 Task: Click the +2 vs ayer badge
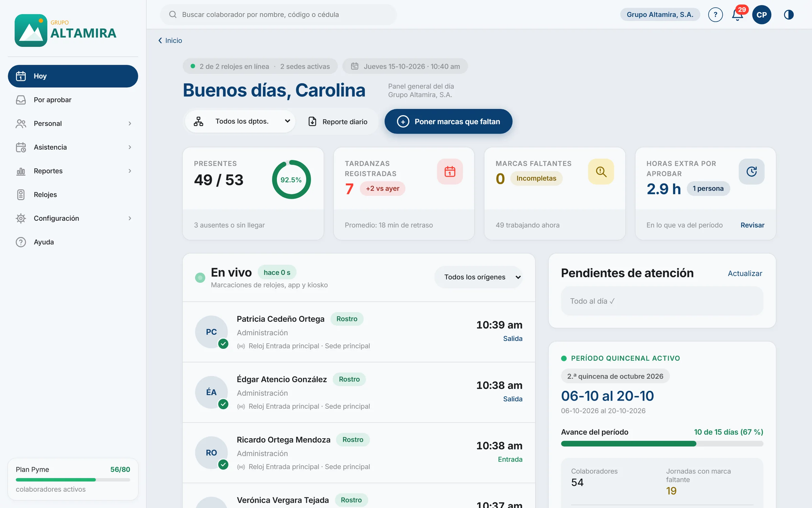382,189
